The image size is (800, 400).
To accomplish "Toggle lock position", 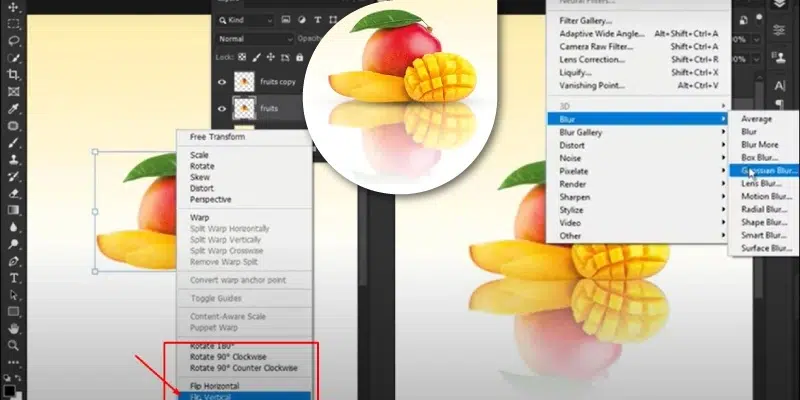I will [x=271, y=57].
